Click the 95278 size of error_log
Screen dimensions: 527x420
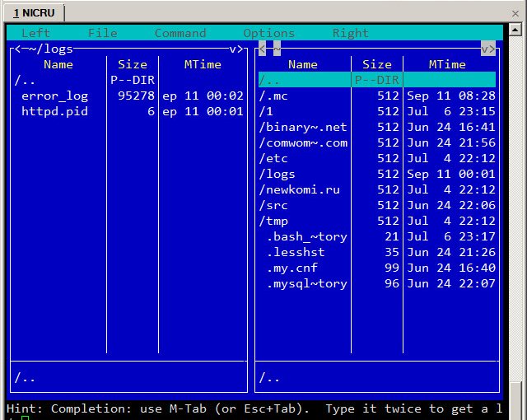[x=136, y=96]
